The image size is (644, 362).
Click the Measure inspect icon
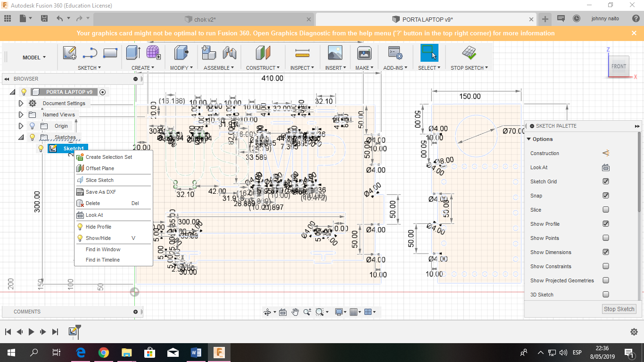click(302, 53)
